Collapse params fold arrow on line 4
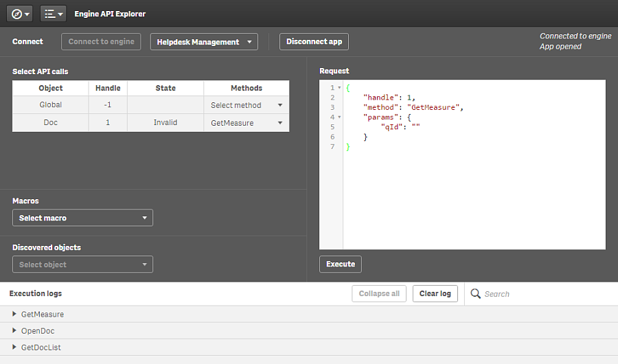618x364 pixels. coord(339,117)
